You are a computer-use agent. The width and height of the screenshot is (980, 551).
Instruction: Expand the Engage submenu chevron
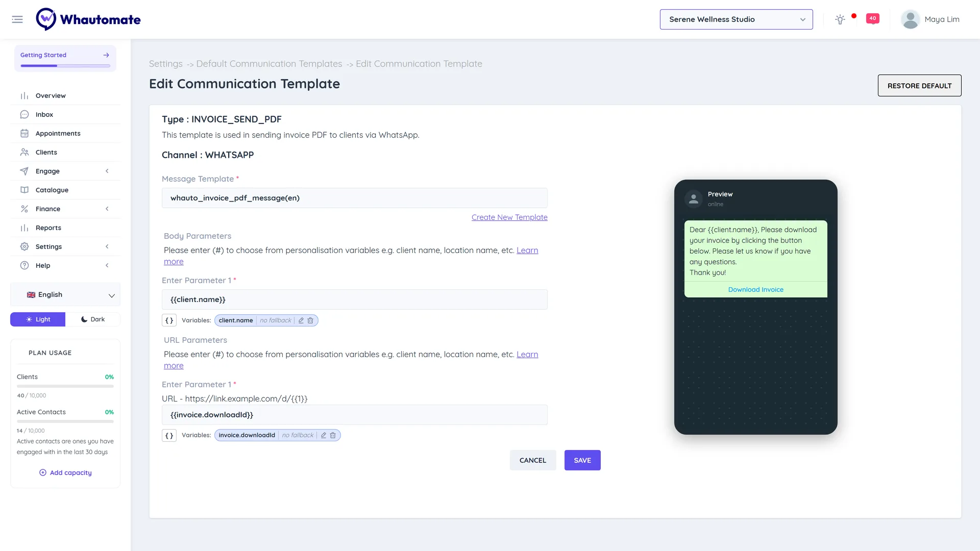pos(107,171)
